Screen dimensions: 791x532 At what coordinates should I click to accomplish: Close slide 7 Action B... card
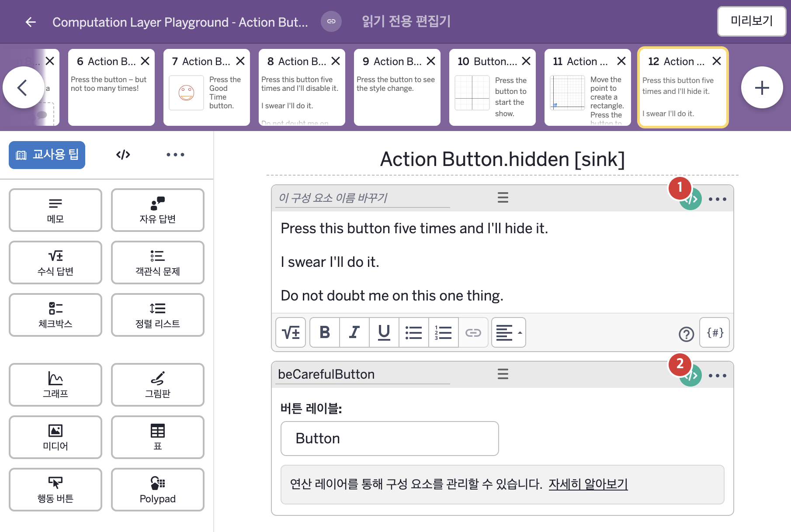pos(240,61)
